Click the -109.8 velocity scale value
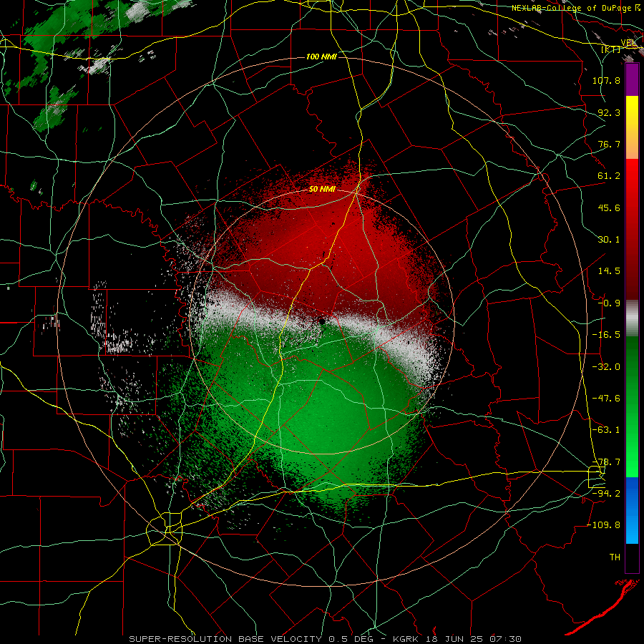The width and height of the screenshot is (644, 644). pos(603,525)
